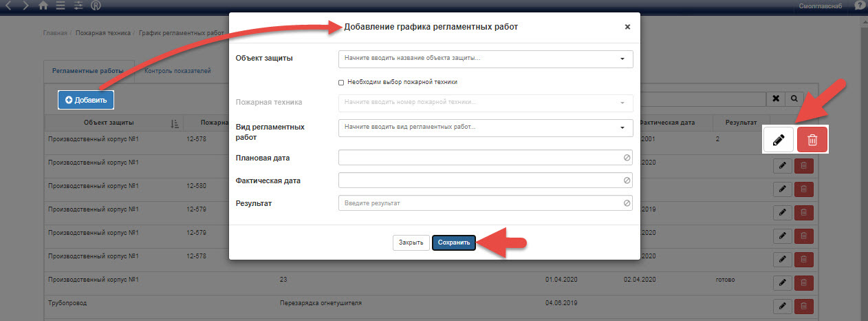Click the 'Закрыть' button

[x=410, y=243]
